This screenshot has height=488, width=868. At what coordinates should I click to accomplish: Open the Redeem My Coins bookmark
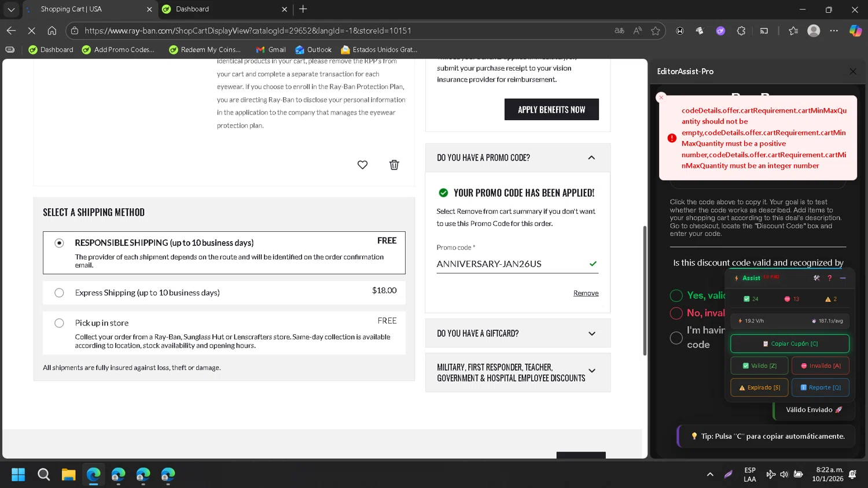pos(205,50)
